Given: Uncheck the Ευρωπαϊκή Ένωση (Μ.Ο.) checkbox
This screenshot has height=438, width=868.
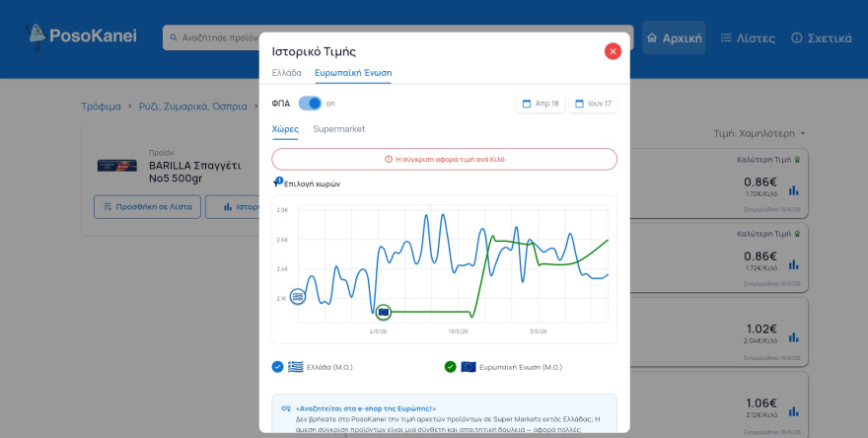Looking at the screenshot, I should click(x=451, y=367).
